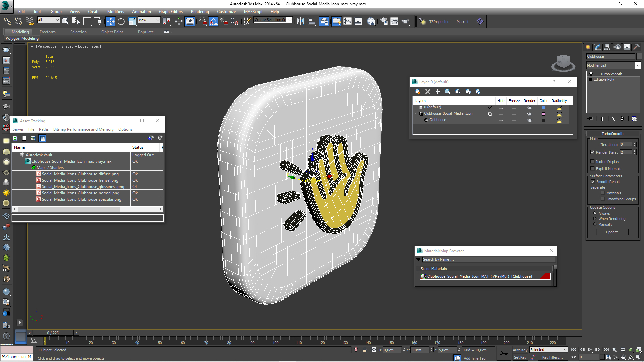Open the MAXScript menu
Viewport: 644px width, 362px height.
tap(253, 12)
